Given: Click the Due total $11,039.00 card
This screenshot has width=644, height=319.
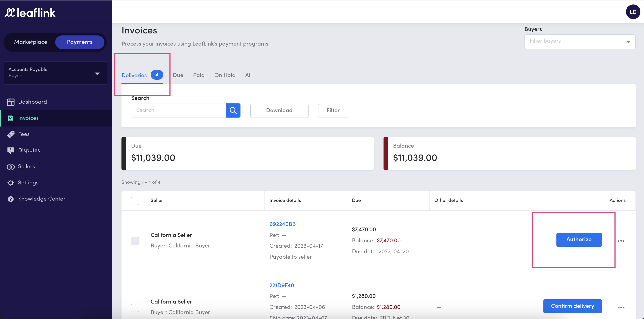Looking at the screenshot, I should point(247,153).
